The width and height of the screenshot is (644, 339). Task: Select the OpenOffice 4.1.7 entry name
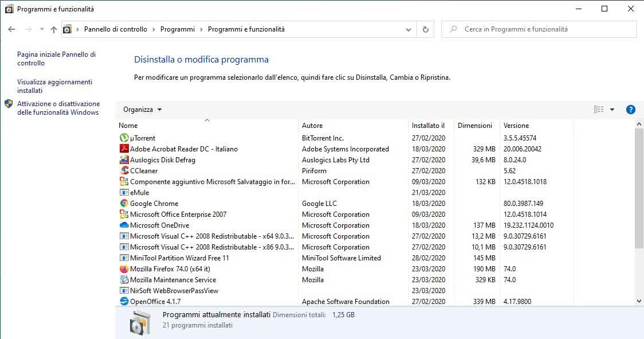coord(155,301)
